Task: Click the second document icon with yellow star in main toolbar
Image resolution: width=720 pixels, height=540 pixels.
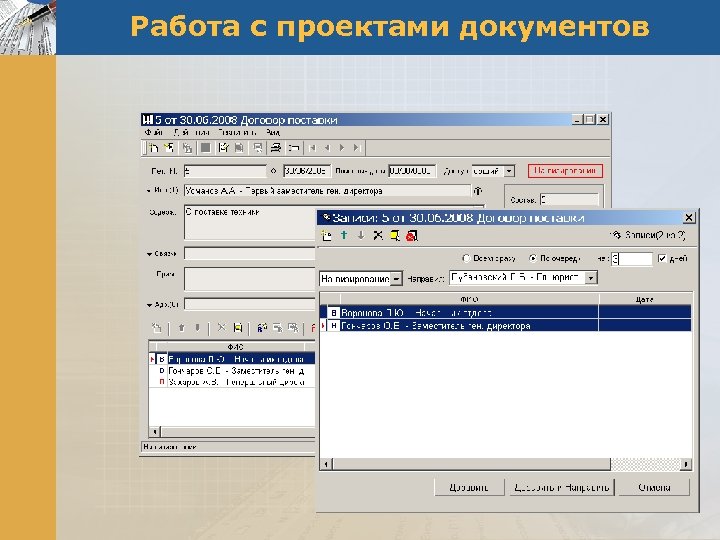Action: [169, 148]
